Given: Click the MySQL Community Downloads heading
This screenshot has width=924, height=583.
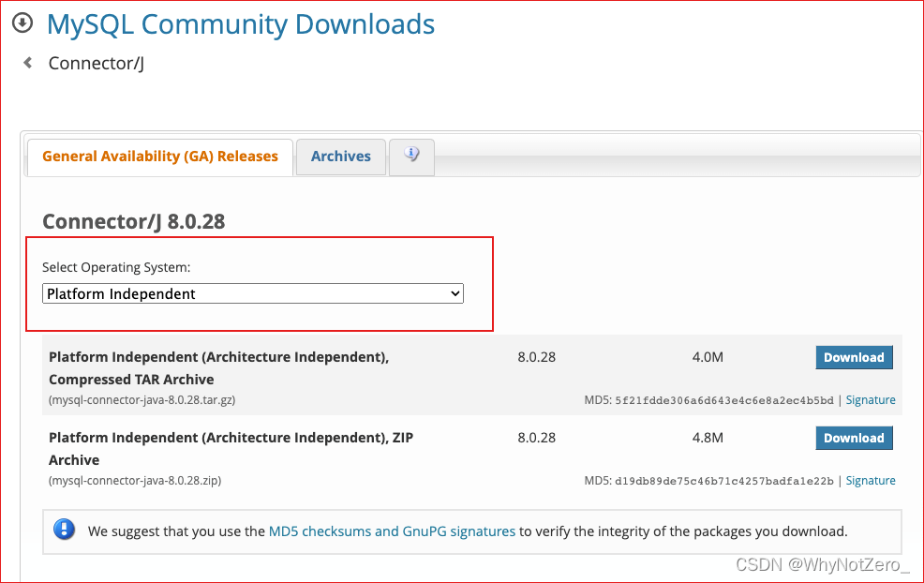Looking at the screenshot, I should [x=240, y=24].
